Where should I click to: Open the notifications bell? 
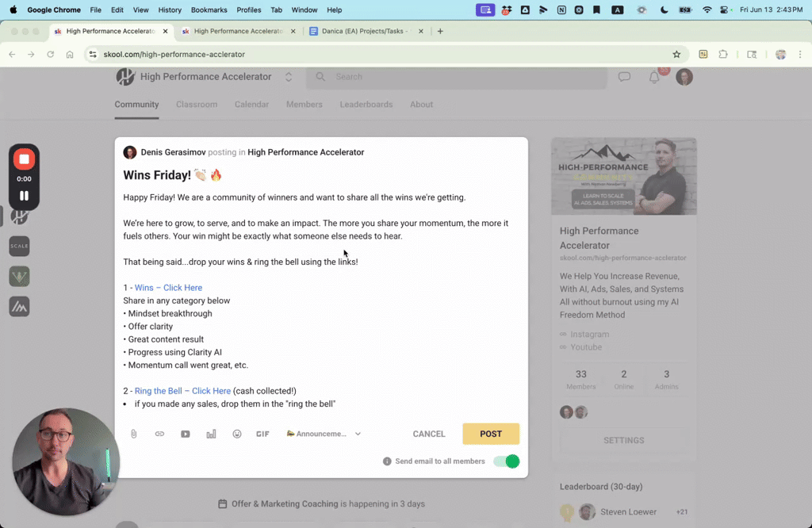654,77
